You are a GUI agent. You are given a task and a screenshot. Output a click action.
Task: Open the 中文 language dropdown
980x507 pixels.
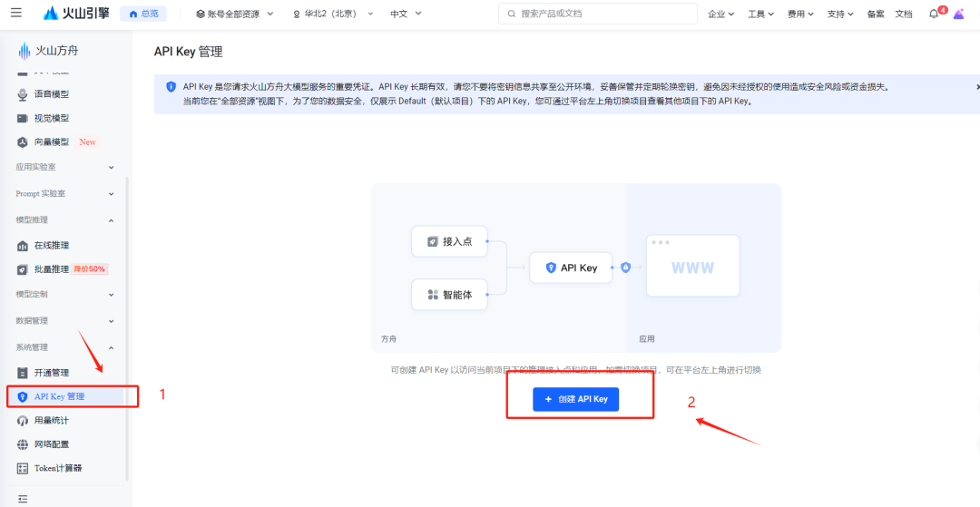coord(406,14)
